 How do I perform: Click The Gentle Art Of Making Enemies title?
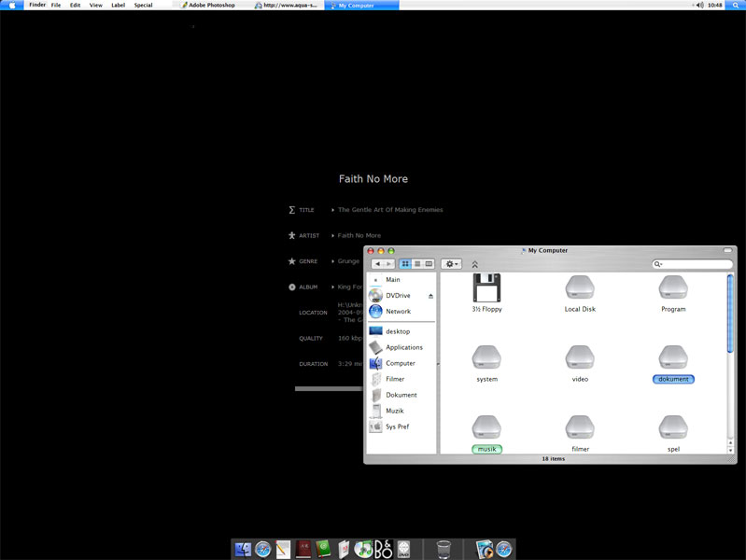click(390, 210)
